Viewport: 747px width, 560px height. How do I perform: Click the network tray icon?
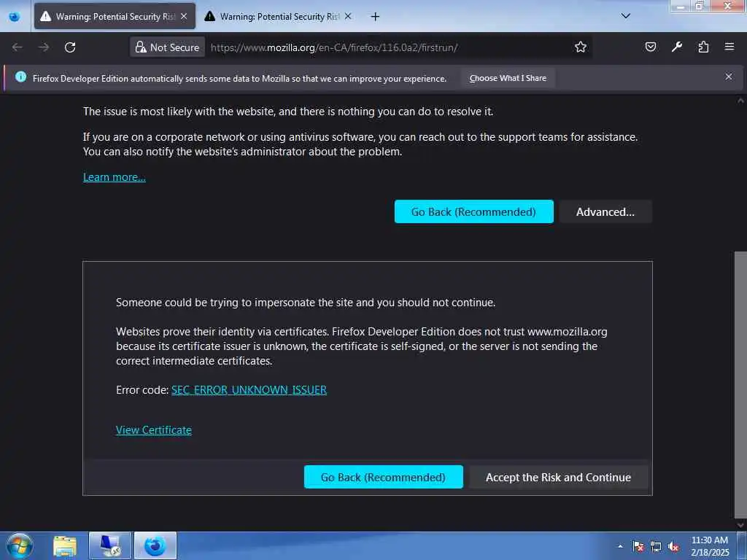click(656, 547)
